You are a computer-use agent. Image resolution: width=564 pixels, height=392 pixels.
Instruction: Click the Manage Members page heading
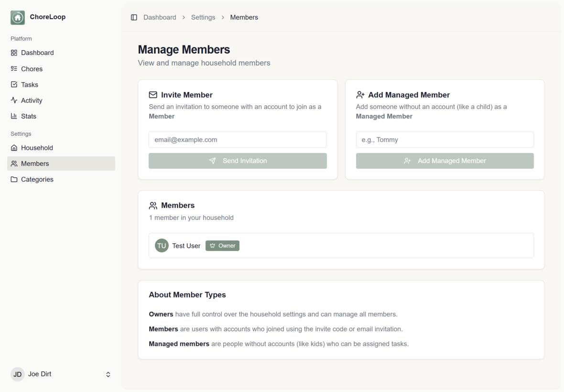tap(184, 50)
